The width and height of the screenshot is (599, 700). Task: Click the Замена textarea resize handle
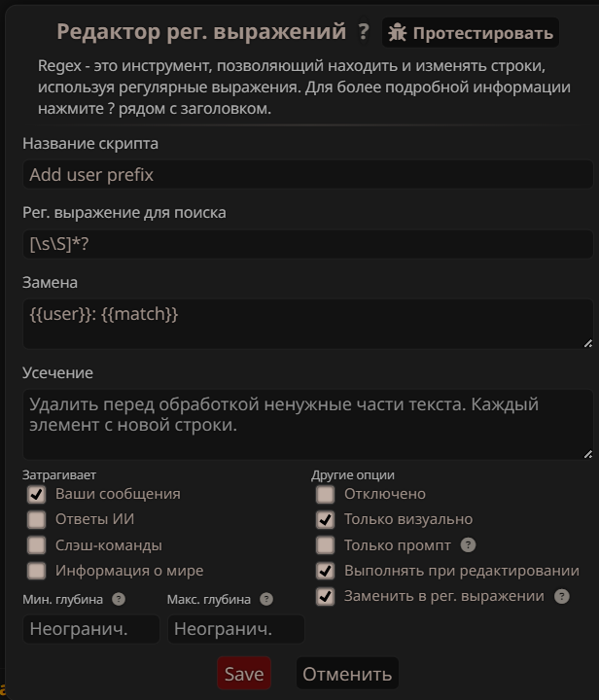pos(587,342)
